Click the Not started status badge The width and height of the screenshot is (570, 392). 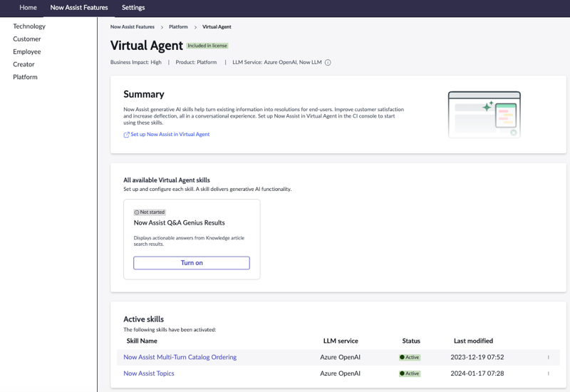pyautogui.click(x=150, y=212)
